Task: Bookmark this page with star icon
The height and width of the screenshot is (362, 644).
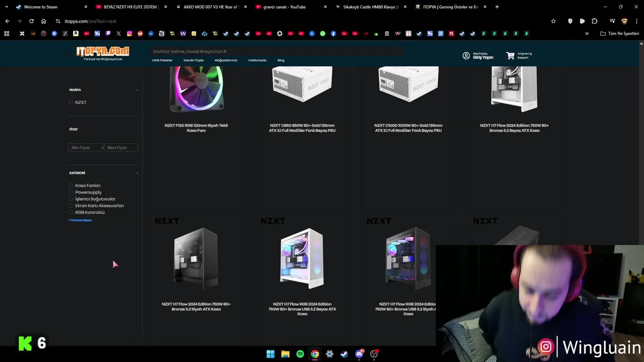Action: coord(553,21)
